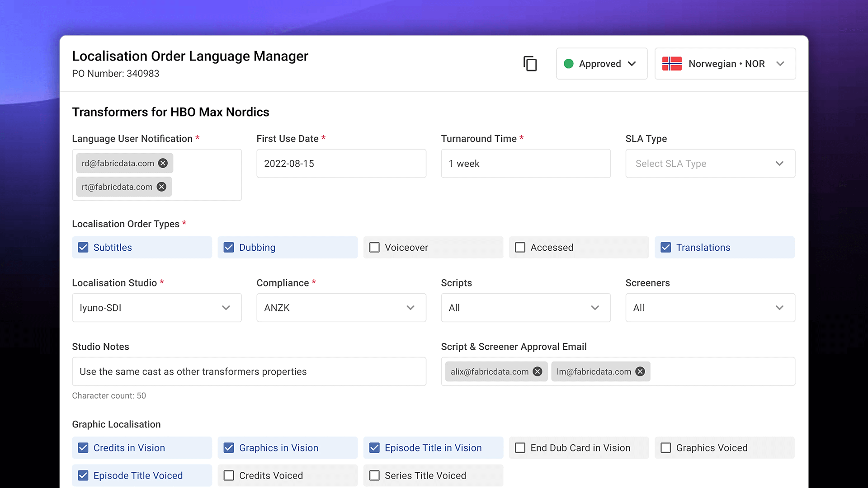Click 'Localisation Order Language Manager' title
The height and width of the screenshot is (488, 868).
click(x=190, y=56)
